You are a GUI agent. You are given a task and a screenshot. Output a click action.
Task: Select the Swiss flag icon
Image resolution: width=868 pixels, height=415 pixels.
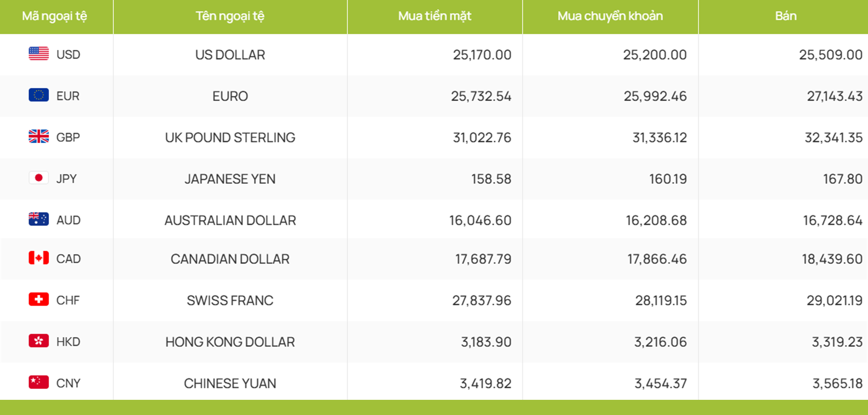pyautogui.click(x=39, y=299)
